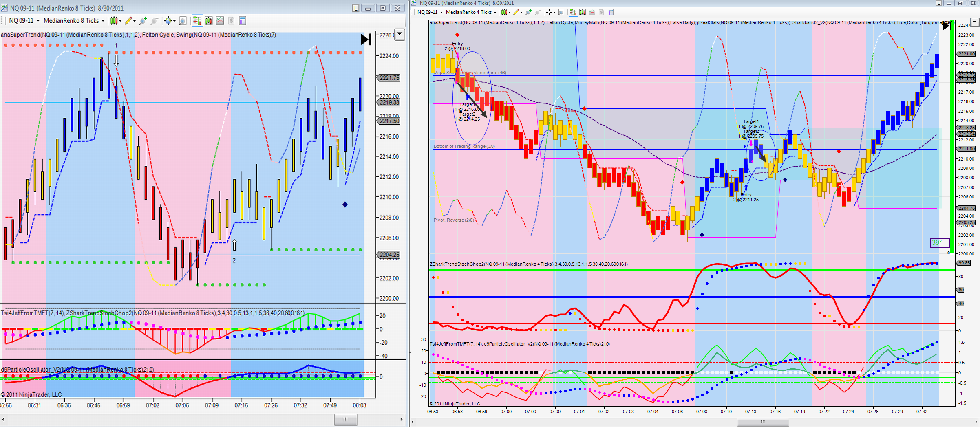Click the 2221.00 price marker in 4 Ticks chart
This screenshot has height=427, width=980.
pos(966,54)
